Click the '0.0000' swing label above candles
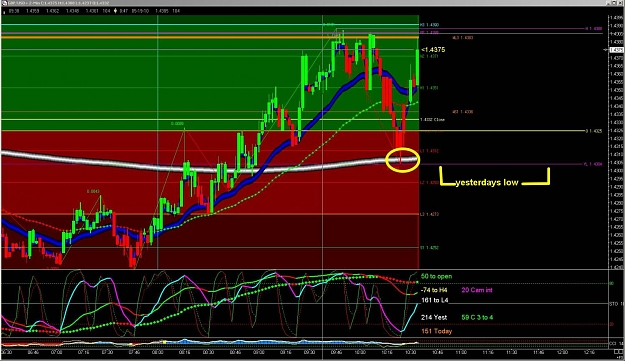The image size is (625, 361). pos(177,124)
